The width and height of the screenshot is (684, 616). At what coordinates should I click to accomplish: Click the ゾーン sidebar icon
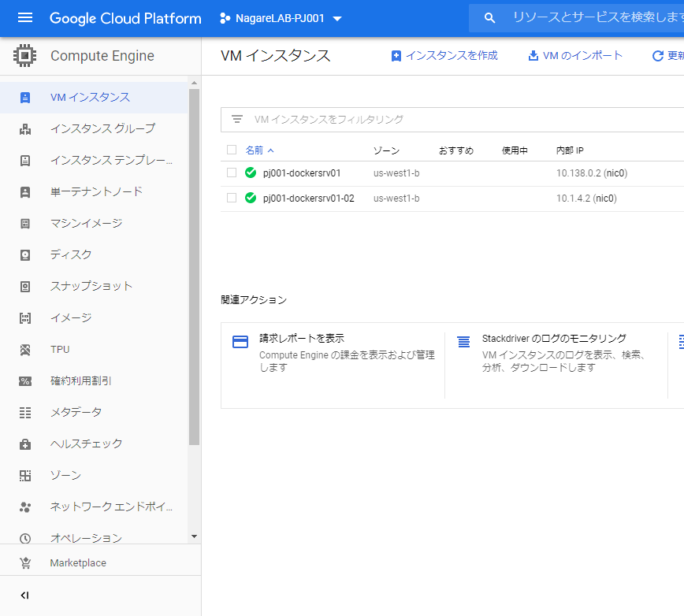coord(25,476)
